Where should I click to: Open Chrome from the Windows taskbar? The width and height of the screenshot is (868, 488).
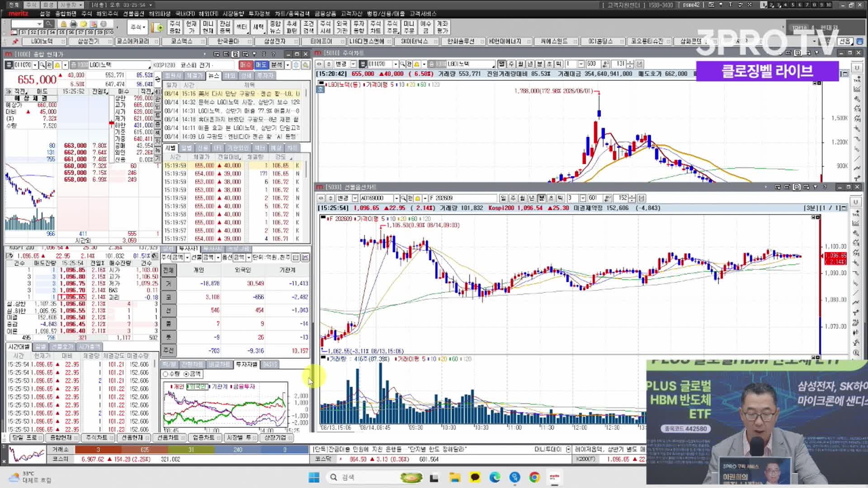coord(534,477)
